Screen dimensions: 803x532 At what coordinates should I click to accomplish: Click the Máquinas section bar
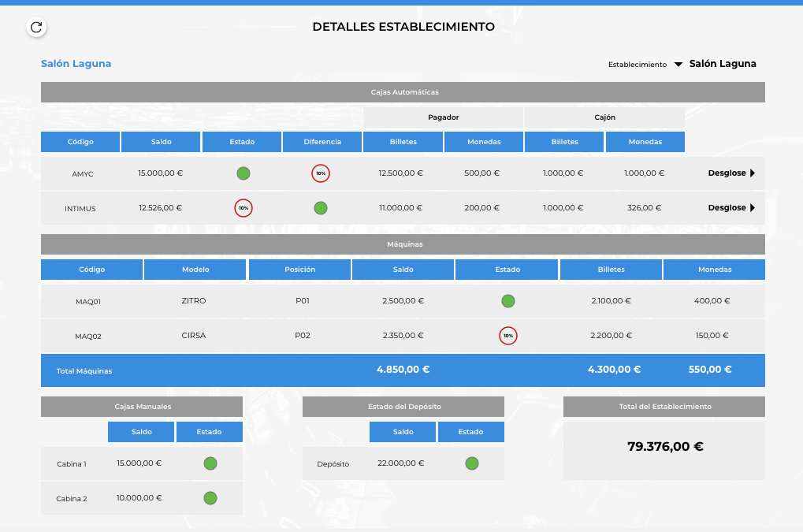coord(403,244)
